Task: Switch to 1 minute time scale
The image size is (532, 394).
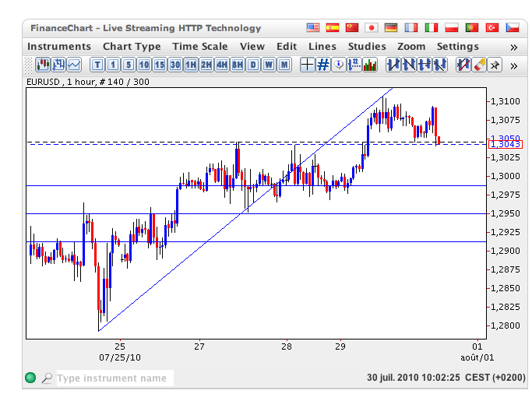Action: [x=113, y=65]
